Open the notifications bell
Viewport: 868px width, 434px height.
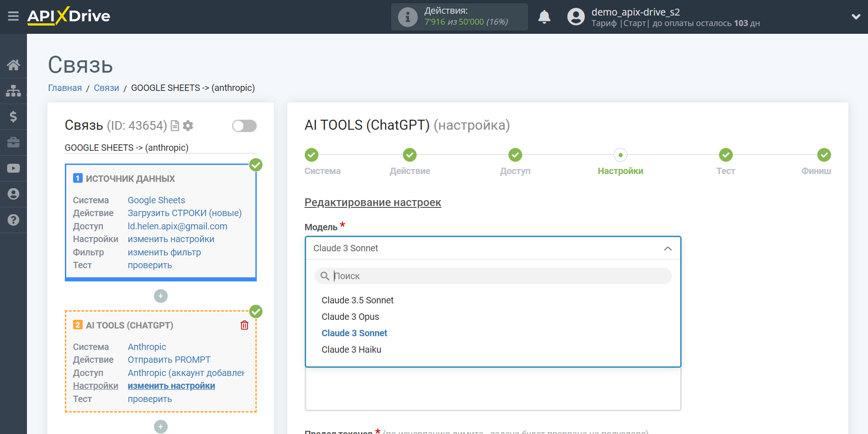coord(544,17)
